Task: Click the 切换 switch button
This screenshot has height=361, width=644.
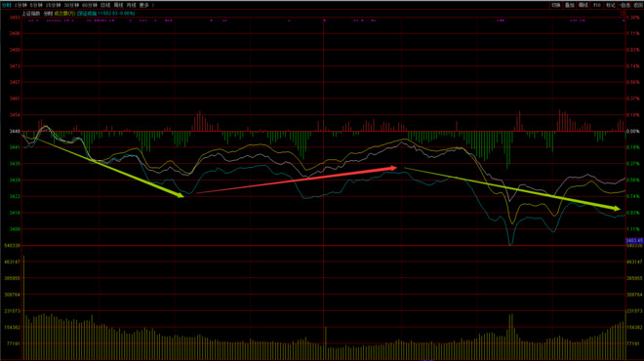Action: pyautogui.click(x=556, y=5)
